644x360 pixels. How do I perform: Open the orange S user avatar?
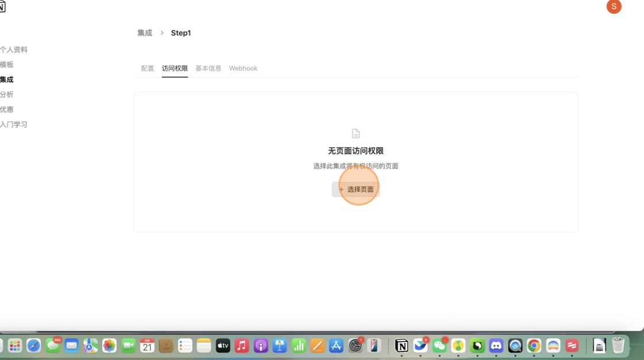(614, 6)
